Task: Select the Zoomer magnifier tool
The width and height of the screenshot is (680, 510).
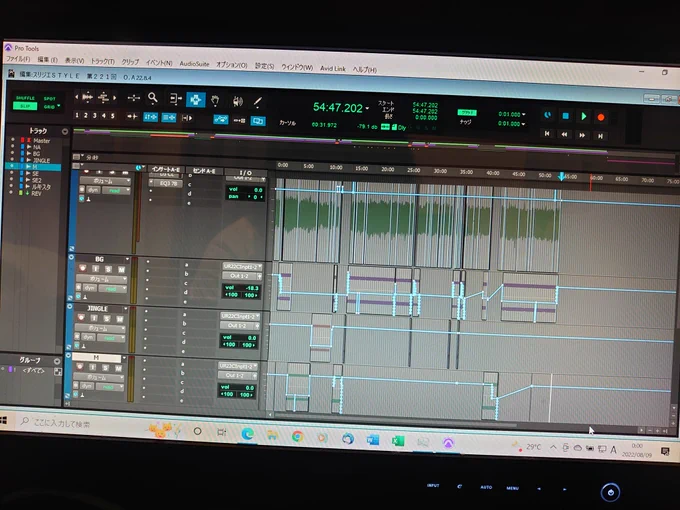Action: click(x=153, y=98)
